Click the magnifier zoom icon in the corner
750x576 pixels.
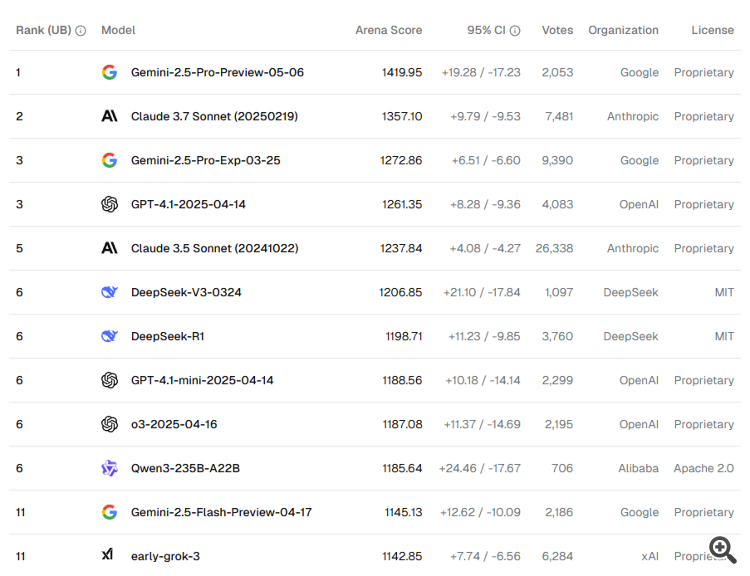(x=722, y=548)
